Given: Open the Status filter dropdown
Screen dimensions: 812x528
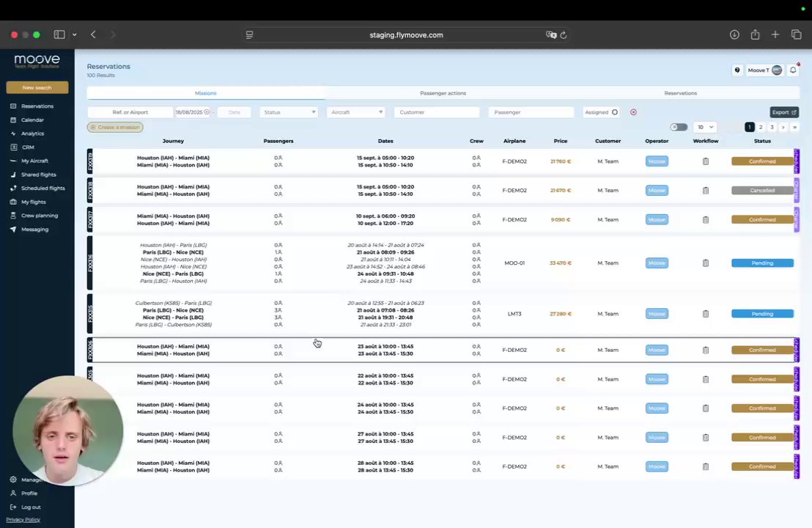Looking at the screenshot, I should [x=289, y=112].
